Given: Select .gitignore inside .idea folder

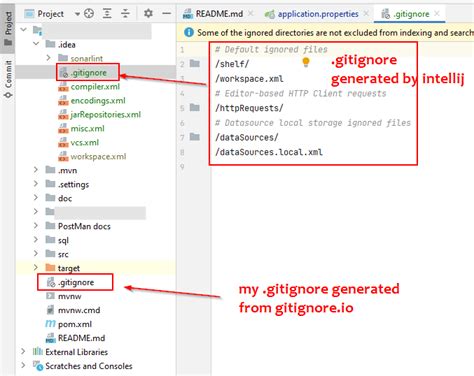Looking at the screenshot, I should pos(88,73).
